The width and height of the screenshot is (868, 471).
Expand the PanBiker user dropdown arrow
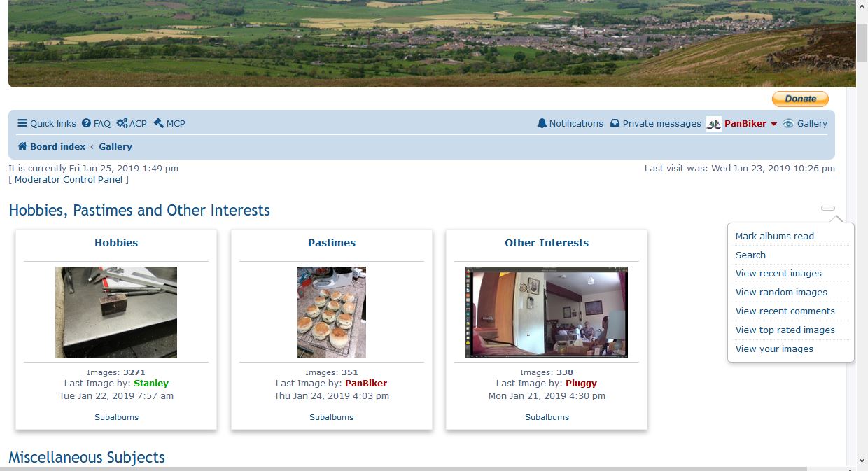click(773, 124)
